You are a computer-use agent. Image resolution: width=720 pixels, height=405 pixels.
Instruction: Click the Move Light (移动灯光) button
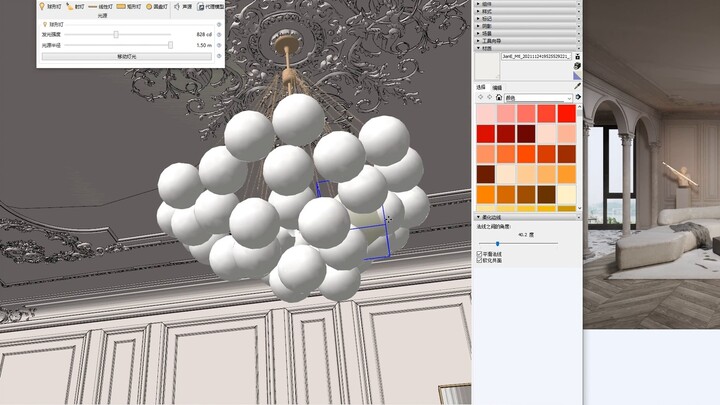point(126,57)
